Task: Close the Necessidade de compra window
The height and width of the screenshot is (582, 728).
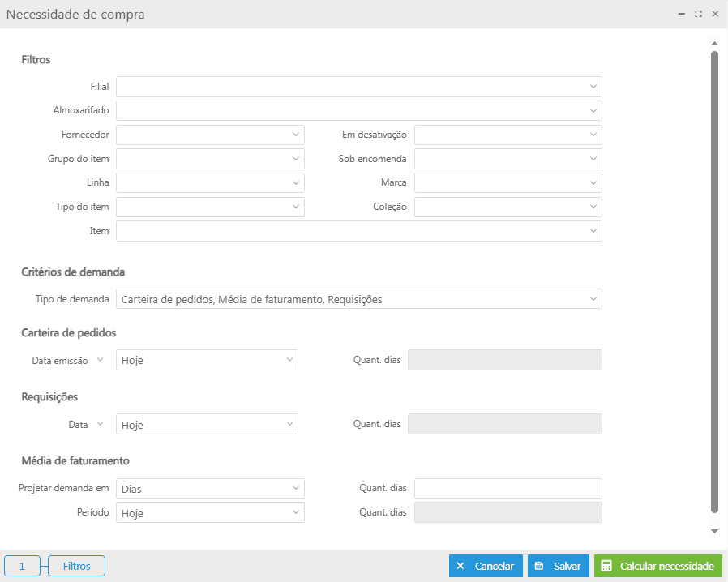Action: 715,14
